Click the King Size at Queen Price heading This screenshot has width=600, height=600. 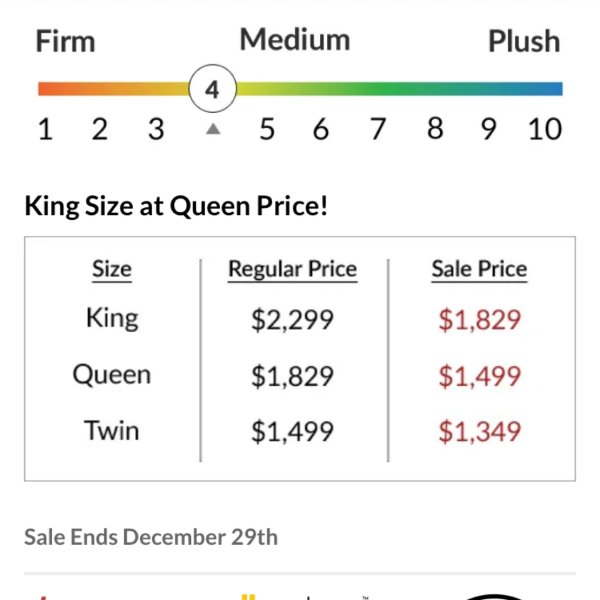[x=176, y=206]
